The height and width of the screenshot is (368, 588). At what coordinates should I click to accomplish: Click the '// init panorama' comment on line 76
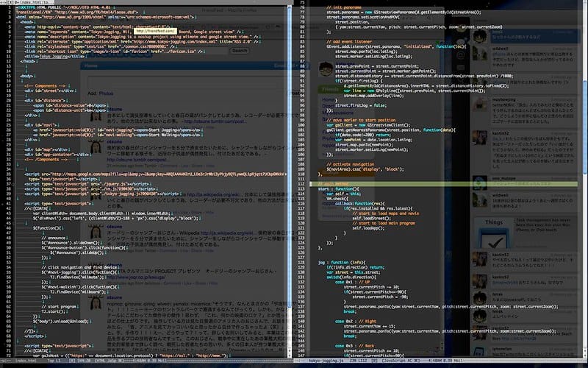click(344, 7)
